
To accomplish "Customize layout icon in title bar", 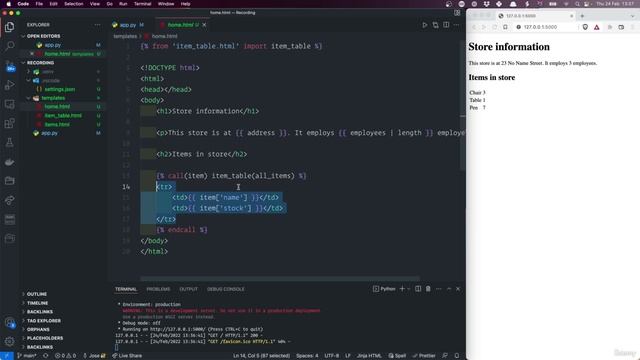I will [457, 13].
